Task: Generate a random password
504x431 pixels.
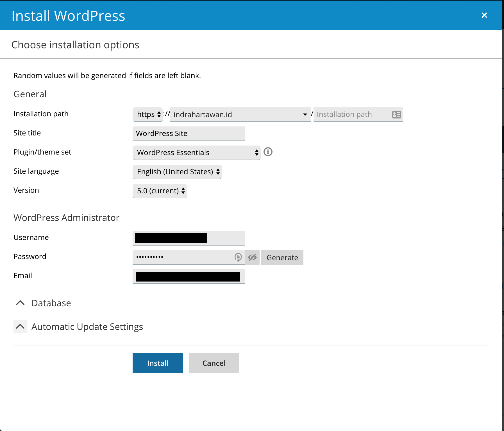Action: click(282, 257)
